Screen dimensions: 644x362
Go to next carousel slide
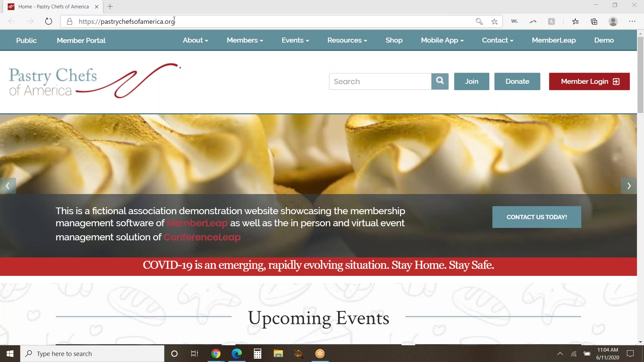629,186
